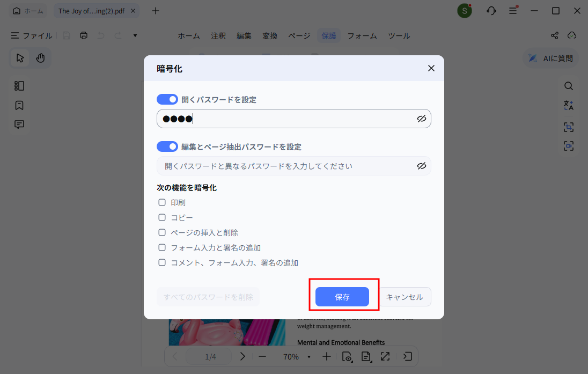Screen dimensions: 588x374
Task: Save the encryption settings with 保存
Action: (343, 297)
